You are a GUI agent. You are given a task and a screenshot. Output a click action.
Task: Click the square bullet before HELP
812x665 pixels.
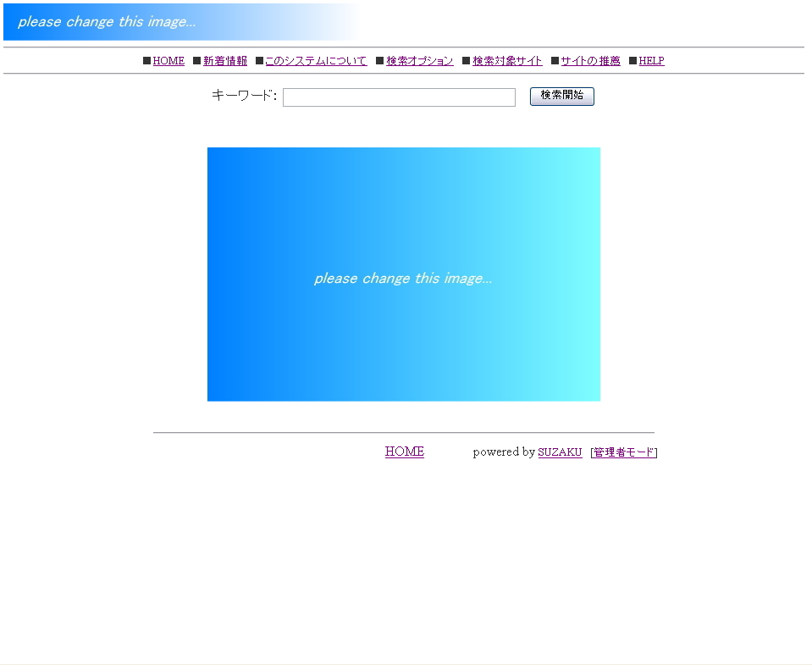(x=632, y=61)
